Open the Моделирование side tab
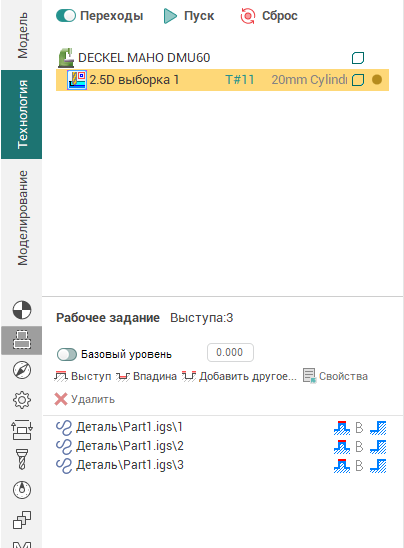 click(22, 218)
